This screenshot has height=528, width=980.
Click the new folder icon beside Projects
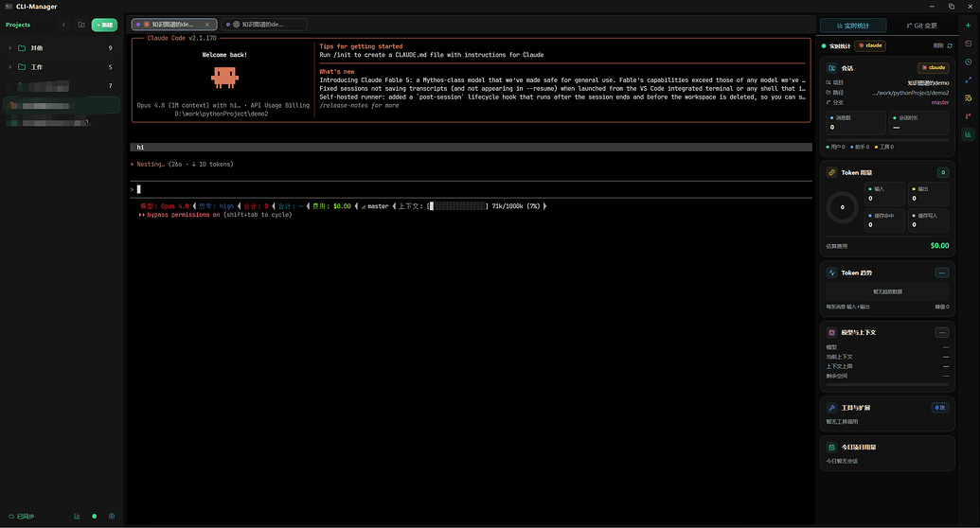click(x=81, y=25)
